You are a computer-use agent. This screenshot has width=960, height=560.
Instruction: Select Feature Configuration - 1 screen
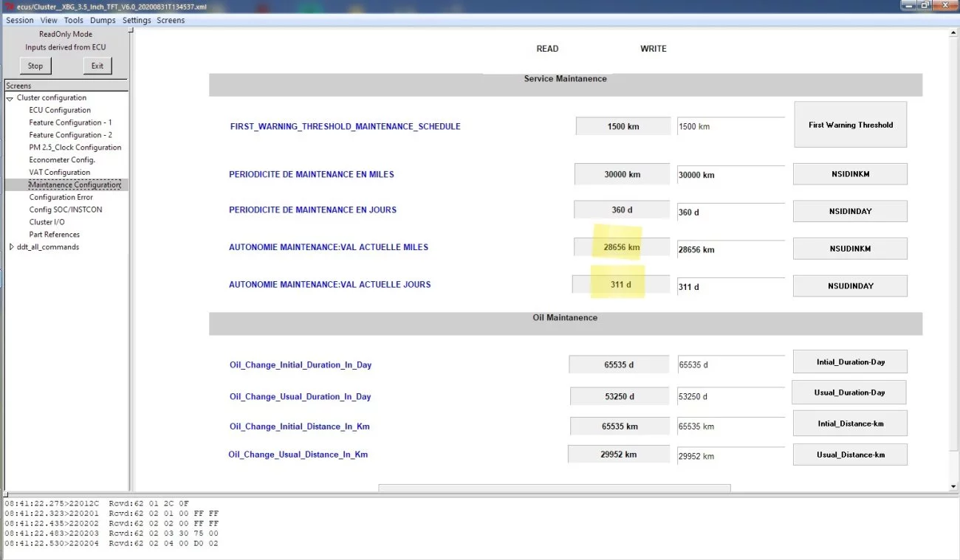coord(70,122)
